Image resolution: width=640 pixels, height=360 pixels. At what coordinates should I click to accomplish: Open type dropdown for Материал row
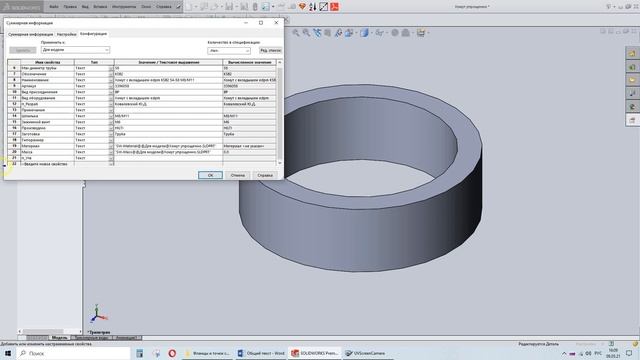pyautogui.click(x=111, y=146)
